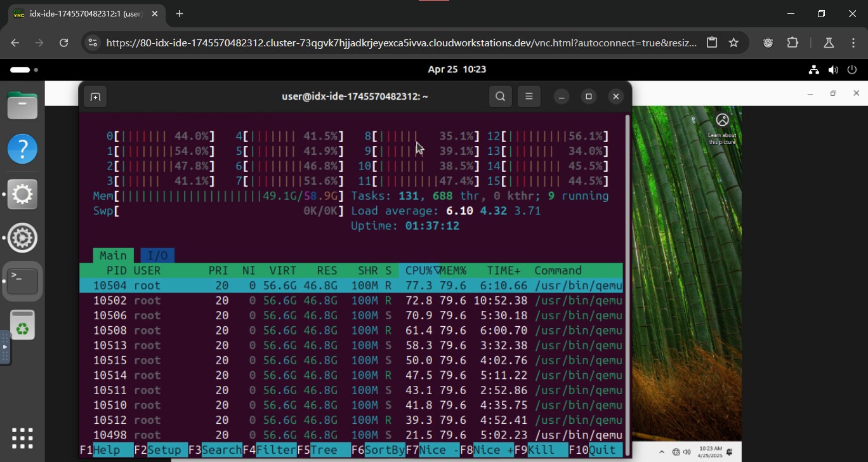
Task: Show Applications grid button
Action: point(22,438)
